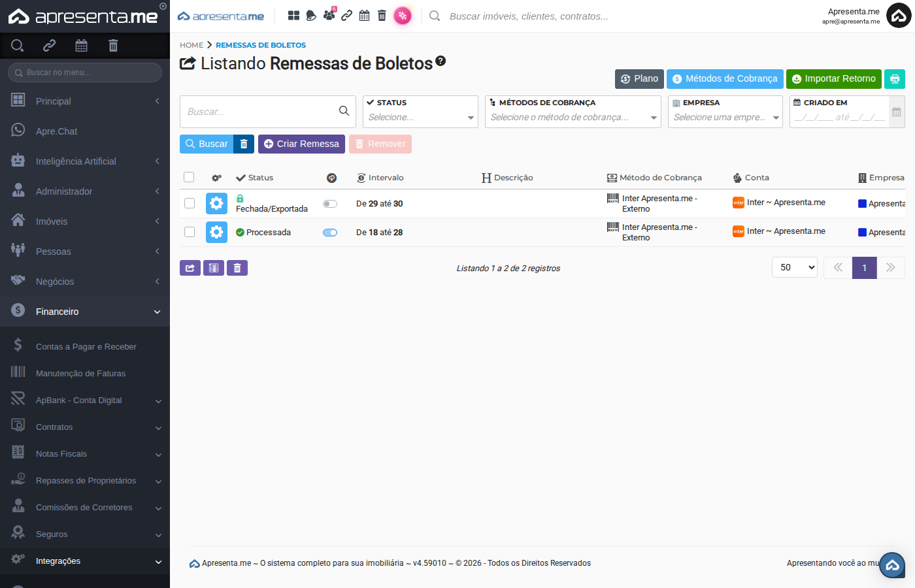Click the magnifier icon inside Buscar field

coord(344,111)
